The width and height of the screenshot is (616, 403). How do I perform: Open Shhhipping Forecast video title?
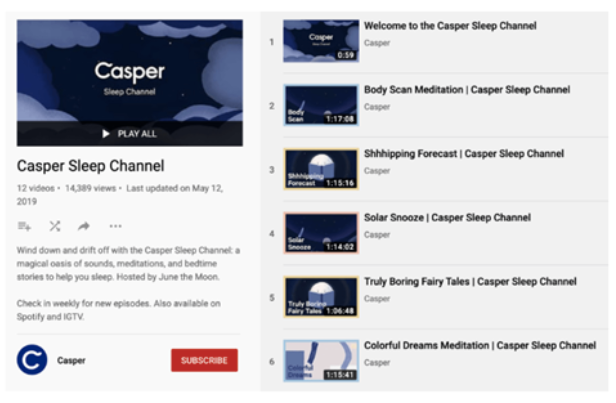click(x=464, y=154)
